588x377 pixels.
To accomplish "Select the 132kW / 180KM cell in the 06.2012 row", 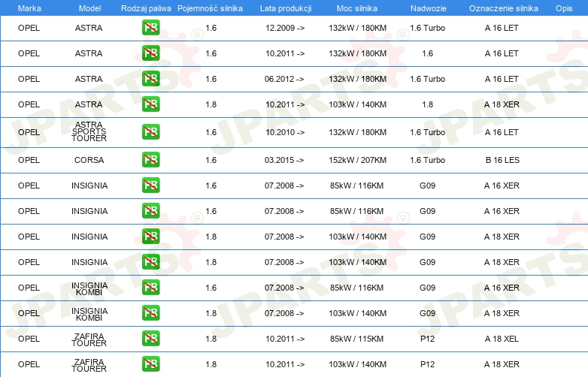I will click(x=357, y=79).
